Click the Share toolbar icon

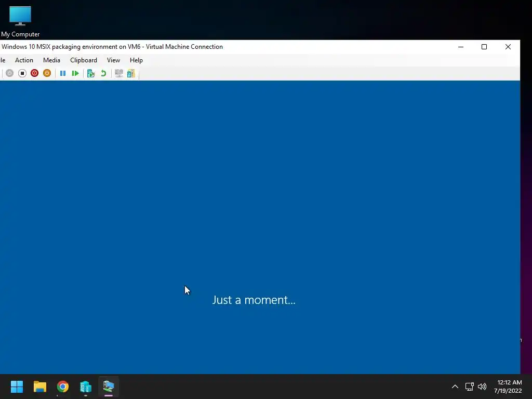point(131,73)
